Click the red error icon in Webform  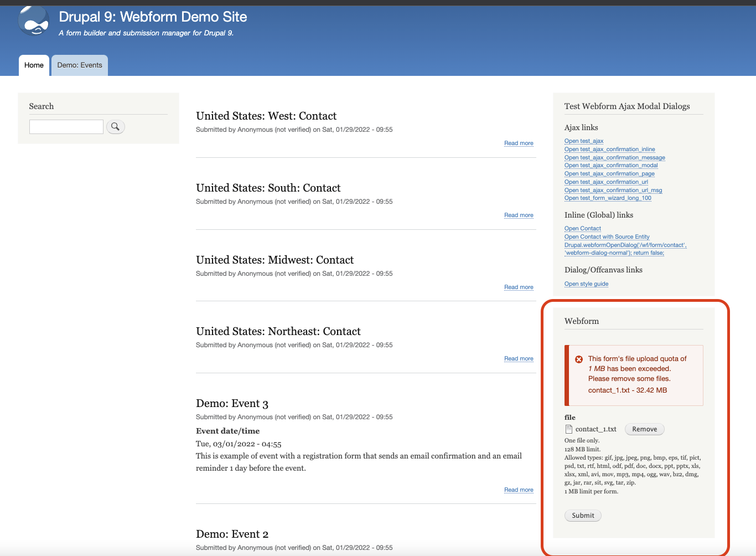coord(579,359)
